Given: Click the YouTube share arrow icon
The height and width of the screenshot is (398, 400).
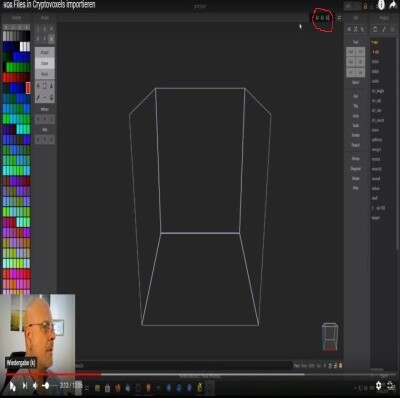Looking at the screenshot, I should click(393, 5).
